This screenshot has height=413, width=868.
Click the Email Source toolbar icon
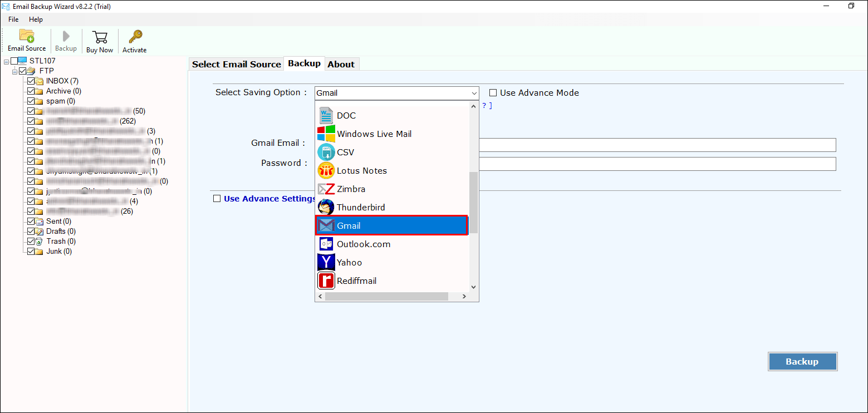[27, 36]
